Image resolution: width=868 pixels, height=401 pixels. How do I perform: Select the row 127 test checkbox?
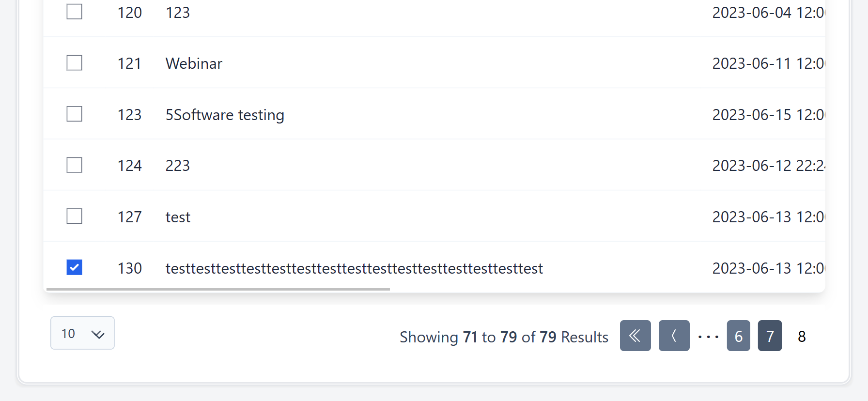(74, 216)
